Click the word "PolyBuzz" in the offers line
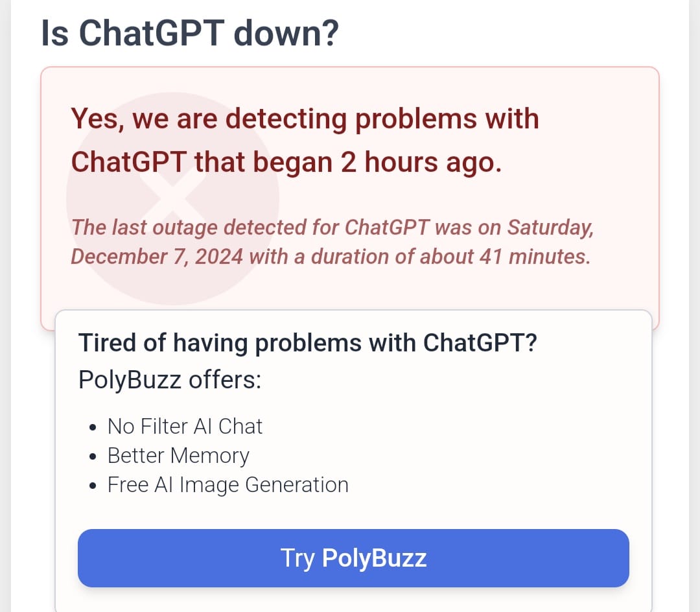The width and height of the screenshot is (700, 612). coord(130,379)
